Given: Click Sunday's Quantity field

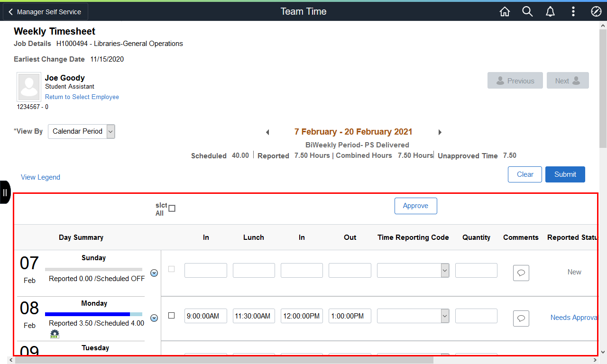Looking at the screenshot, I should [476, 271].
